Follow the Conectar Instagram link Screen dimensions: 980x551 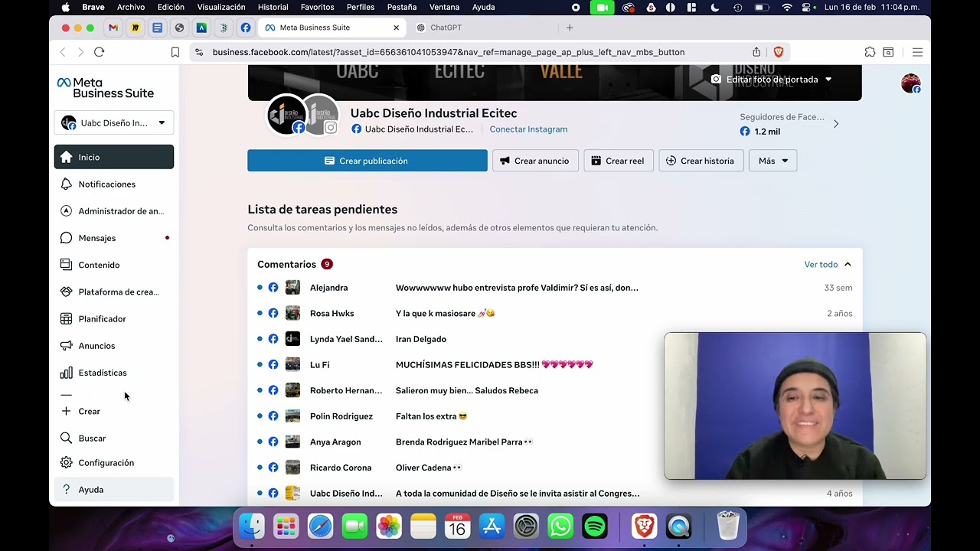tap(528, 129)
